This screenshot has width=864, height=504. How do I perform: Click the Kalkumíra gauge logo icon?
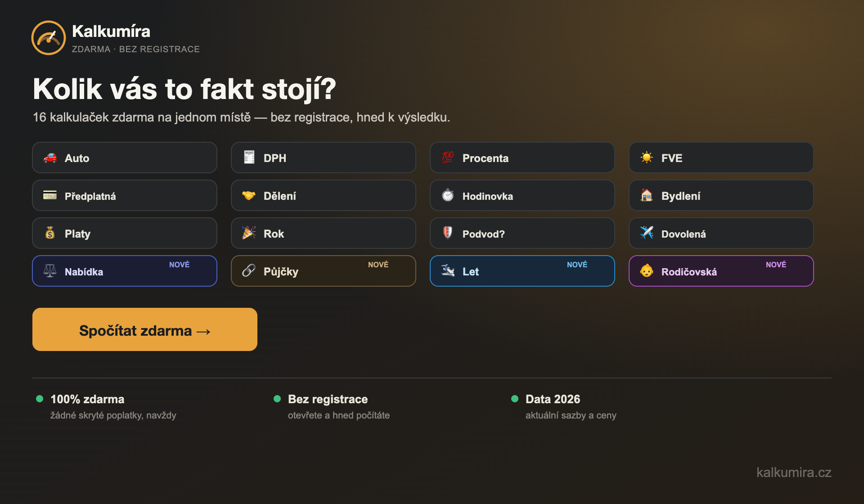[x=49, y=38]
